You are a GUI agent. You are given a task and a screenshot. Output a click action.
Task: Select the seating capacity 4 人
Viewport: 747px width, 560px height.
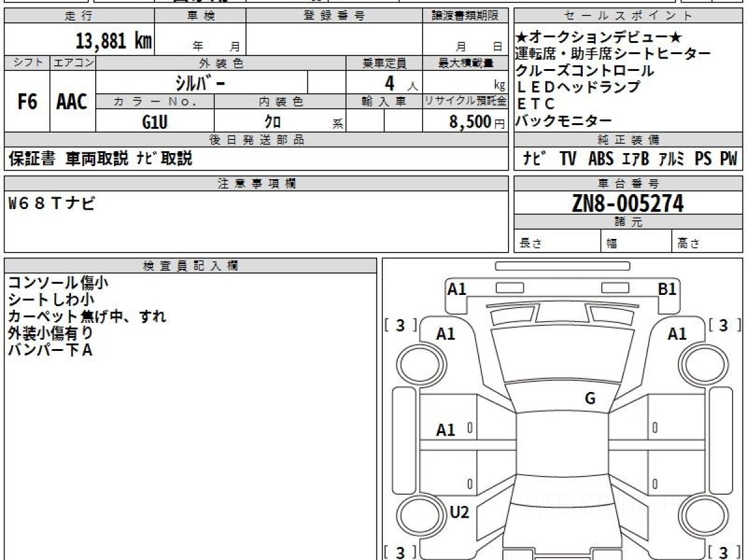[400, 83]
